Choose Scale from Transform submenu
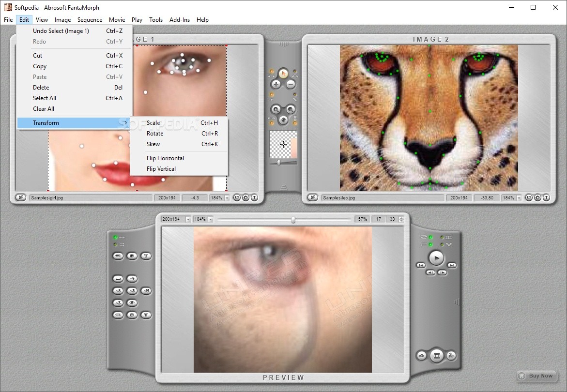The image size is (567, 392). [179, 123]
